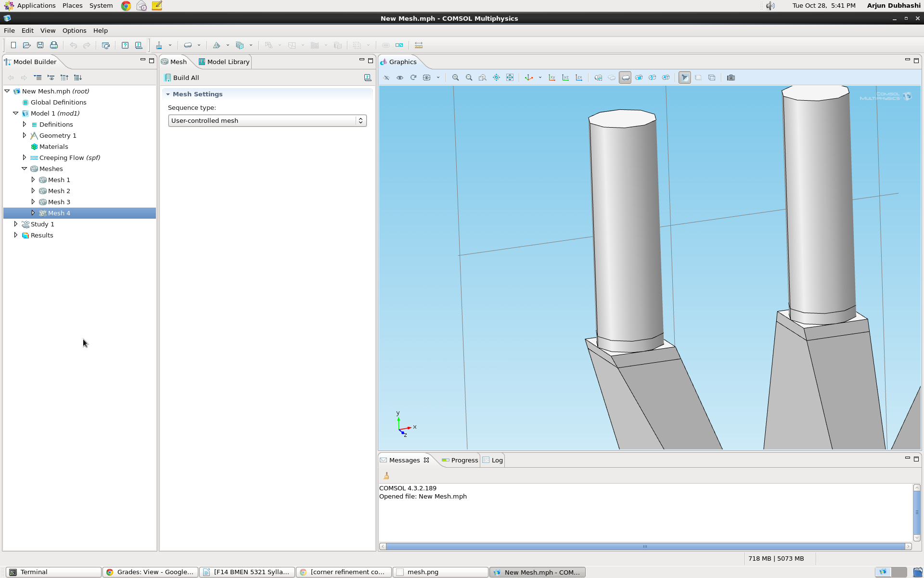
Task: Set the ZX view
Action: click(579, 78)
